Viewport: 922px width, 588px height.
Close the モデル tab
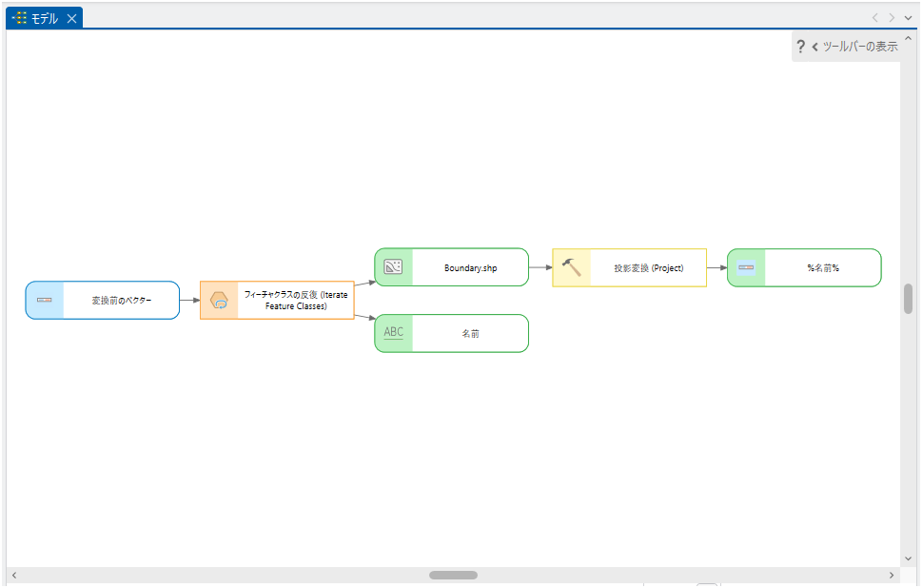(71, 18)
